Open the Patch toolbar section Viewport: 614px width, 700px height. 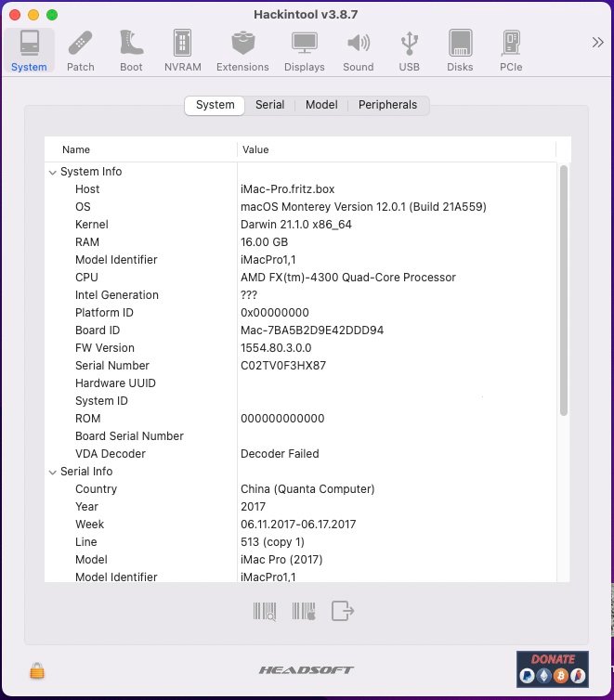[x=81, y=50]
